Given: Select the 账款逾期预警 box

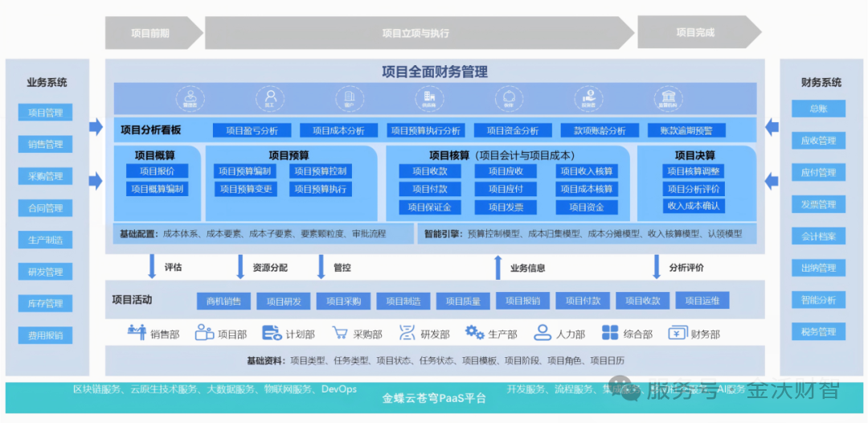Looking at the screenshot, I should point(686,130).
